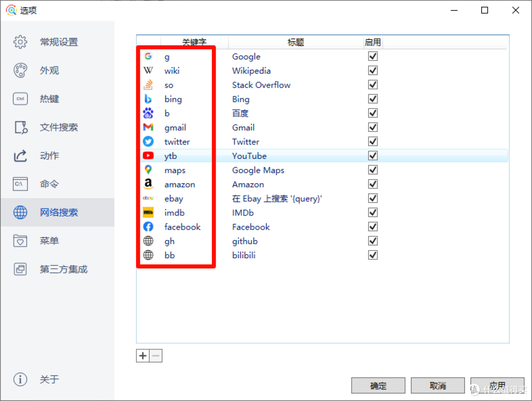
Task: Click the Amazon logo icon
Action: coord(148,184)
